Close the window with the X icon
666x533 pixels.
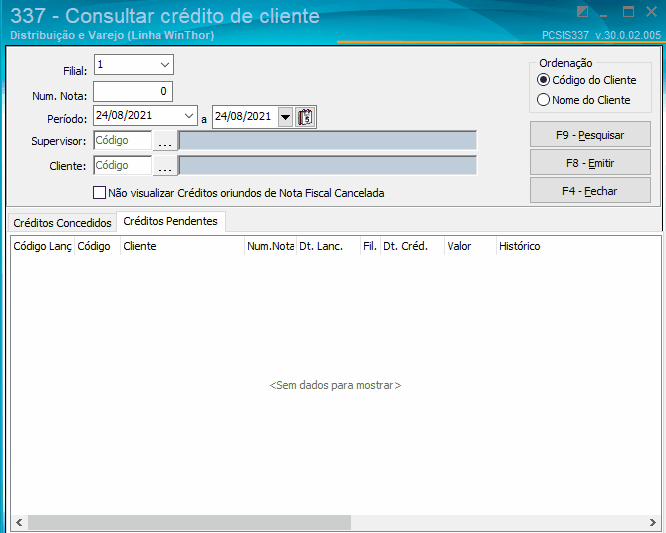651,11
